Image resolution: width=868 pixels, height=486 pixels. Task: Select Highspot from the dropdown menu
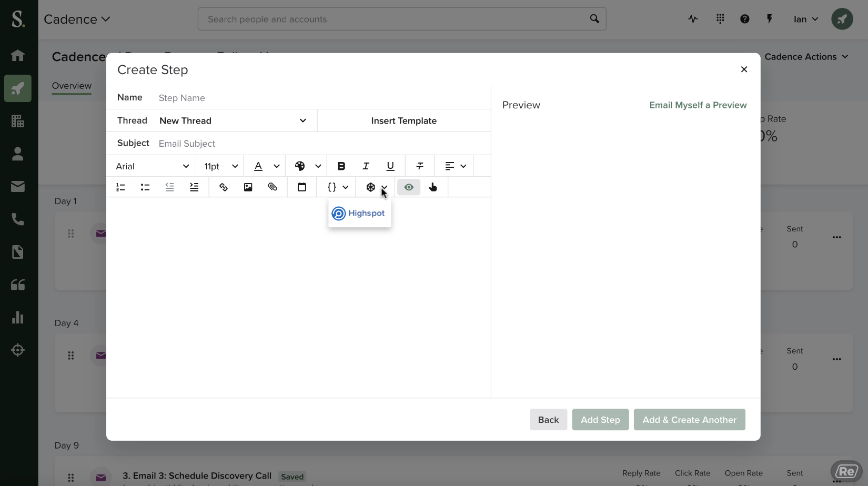[359, 213]
